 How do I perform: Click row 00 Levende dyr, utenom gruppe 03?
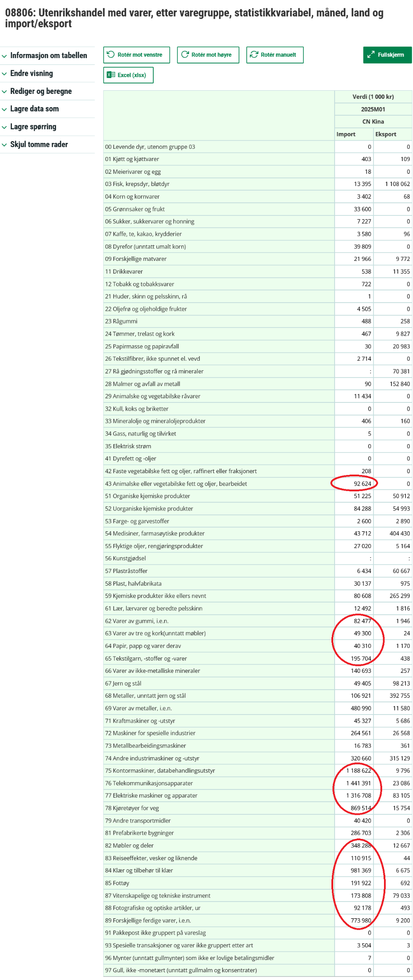pos(219,147)
